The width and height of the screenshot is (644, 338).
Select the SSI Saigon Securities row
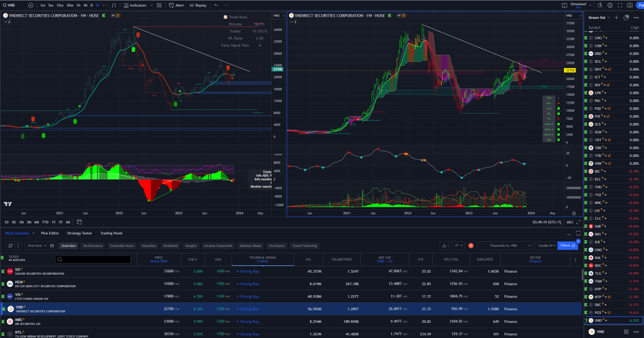coord(291,271)
